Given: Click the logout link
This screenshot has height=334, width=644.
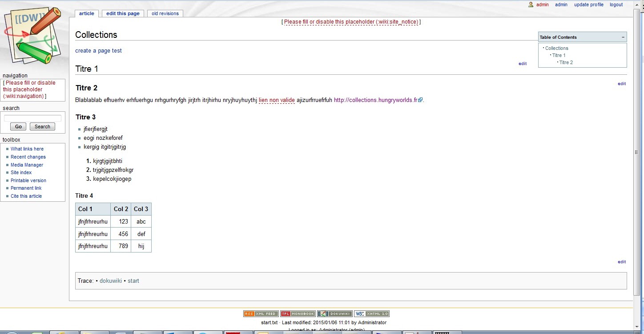Looking at the screenshot, I should [616, 5].
